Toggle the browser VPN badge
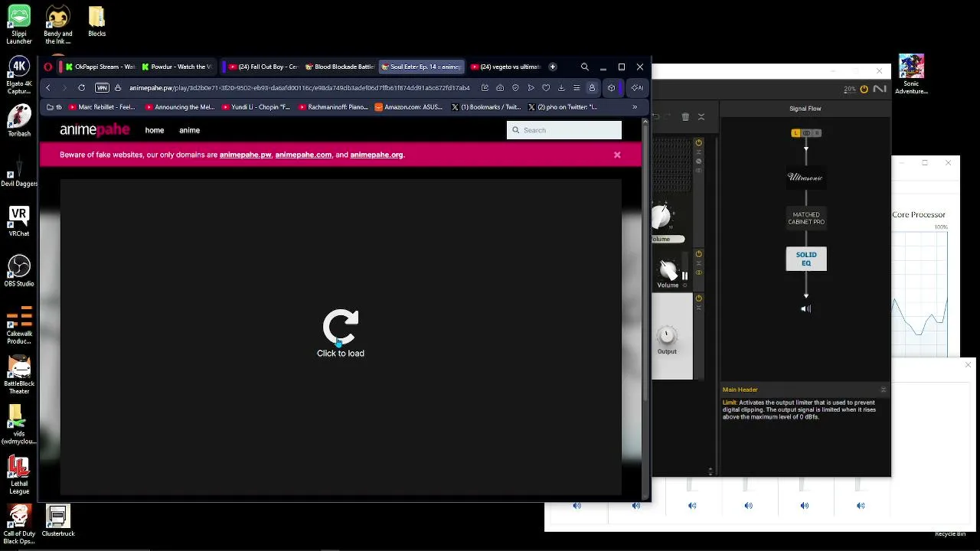The image size is (980, 551). (102, 88)
